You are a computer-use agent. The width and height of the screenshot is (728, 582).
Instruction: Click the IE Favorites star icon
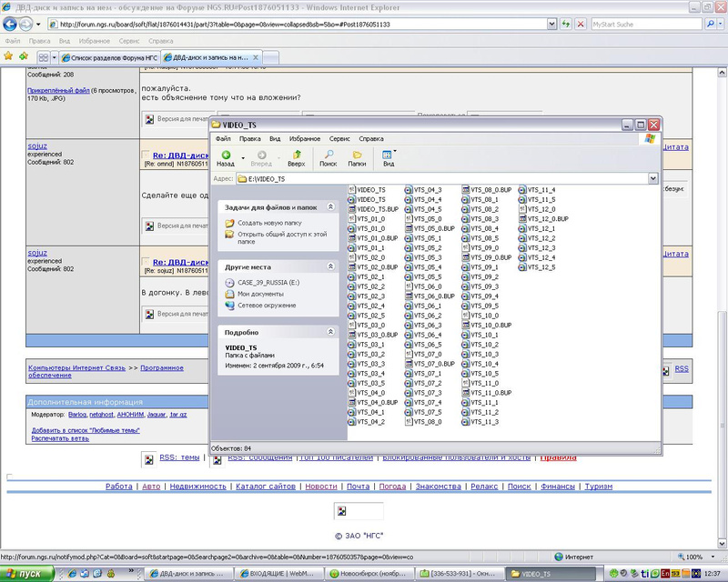click(x=9, y=56)
